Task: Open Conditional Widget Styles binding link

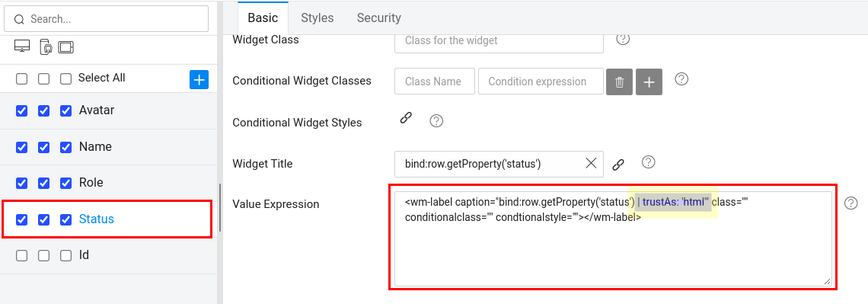Action: [407, 118]
